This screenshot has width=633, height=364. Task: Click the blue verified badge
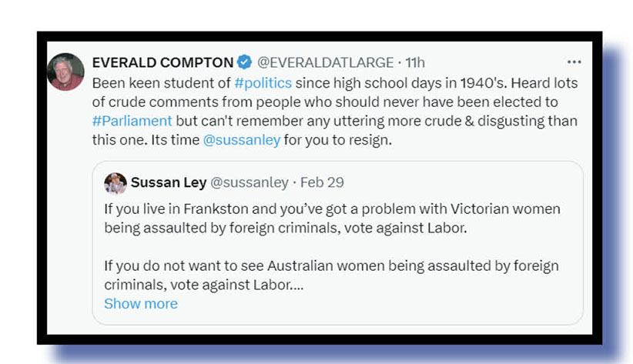244,62
